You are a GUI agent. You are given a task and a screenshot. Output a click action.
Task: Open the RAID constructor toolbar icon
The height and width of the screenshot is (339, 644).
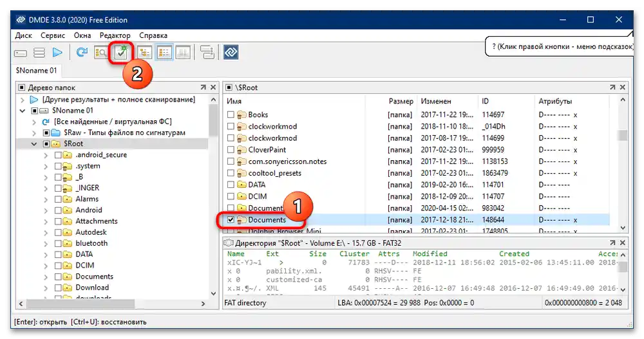(207, 52)
